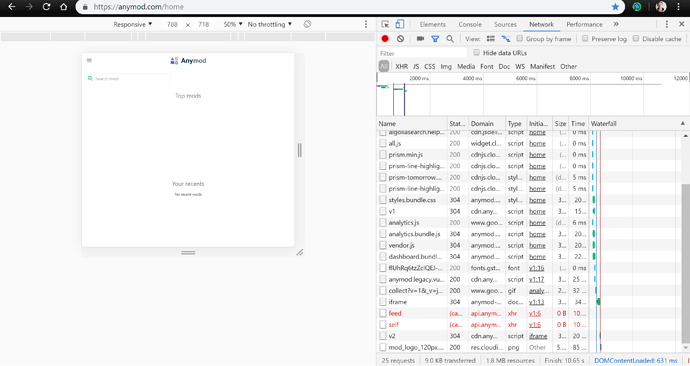This screenshot has width=690, height=366.
Task: Rotate the device viewport orientation
Action: pos(307,24)
